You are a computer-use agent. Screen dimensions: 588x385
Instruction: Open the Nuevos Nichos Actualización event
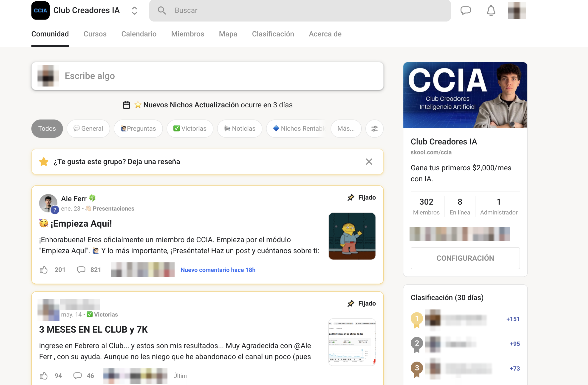[x=191, y=105]
